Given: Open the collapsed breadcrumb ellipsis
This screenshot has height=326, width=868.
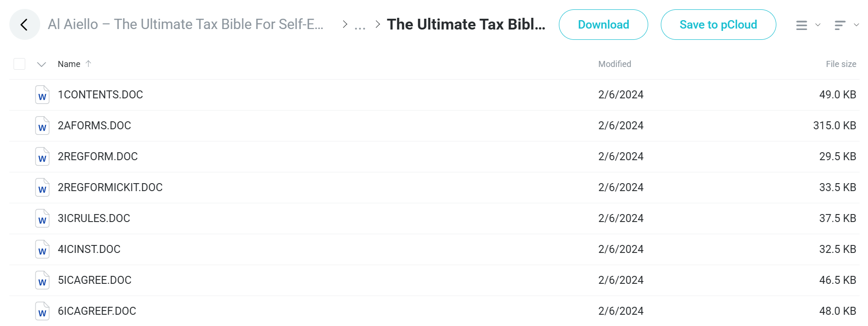Looking at the screenshot, I should click(x=360, y=25).
